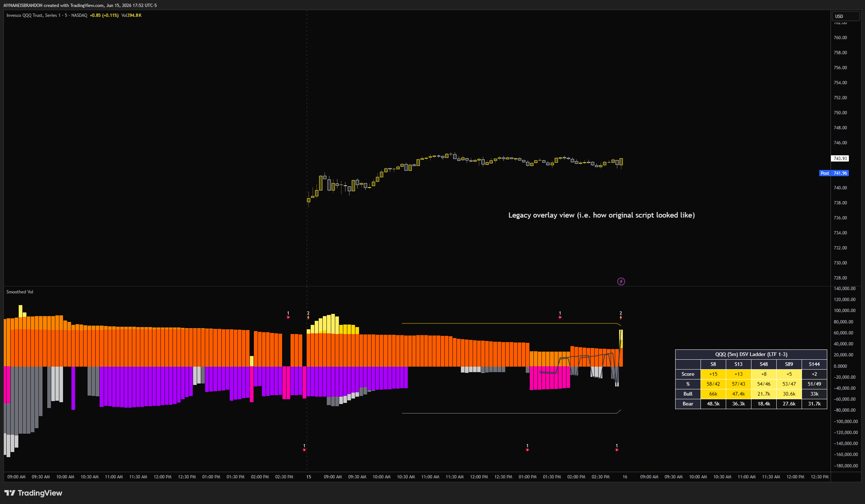The image size is (865, 504).
Task: Click the TradingView logo at bottom left
Action: pos(33,493)
